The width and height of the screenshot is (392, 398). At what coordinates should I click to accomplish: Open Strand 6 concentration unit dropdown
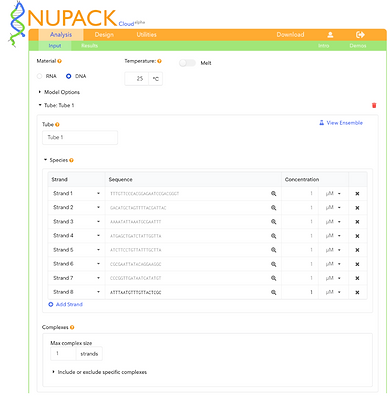pos(333,264)
